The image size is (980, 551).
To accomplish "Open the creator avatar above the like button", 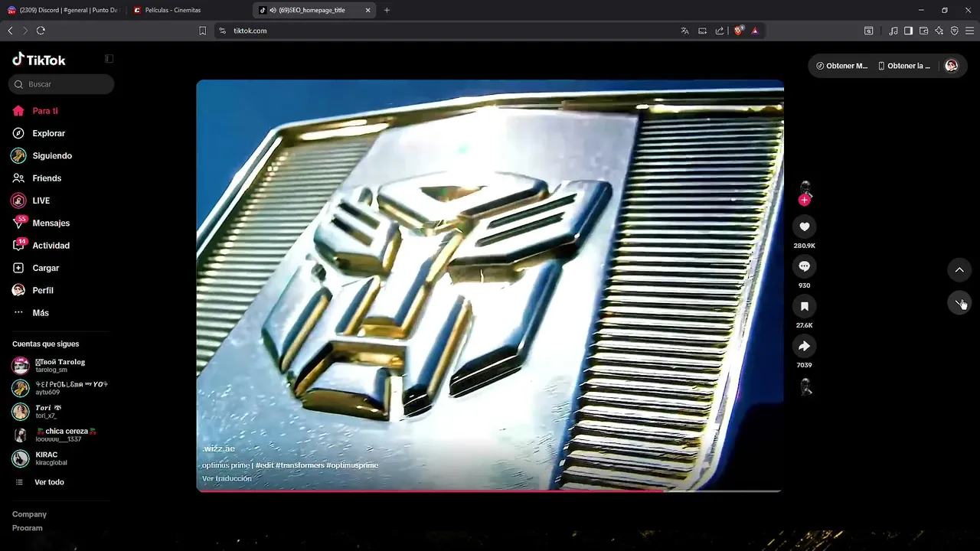I will (805, 188).
